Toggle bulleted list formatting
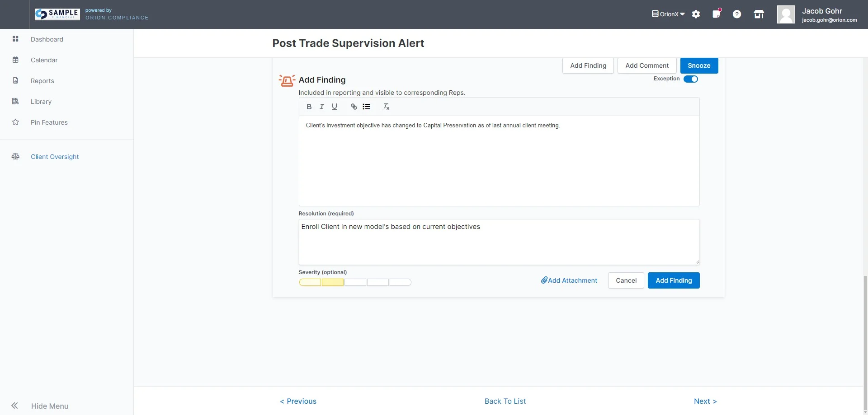 [x=366, y=107]
